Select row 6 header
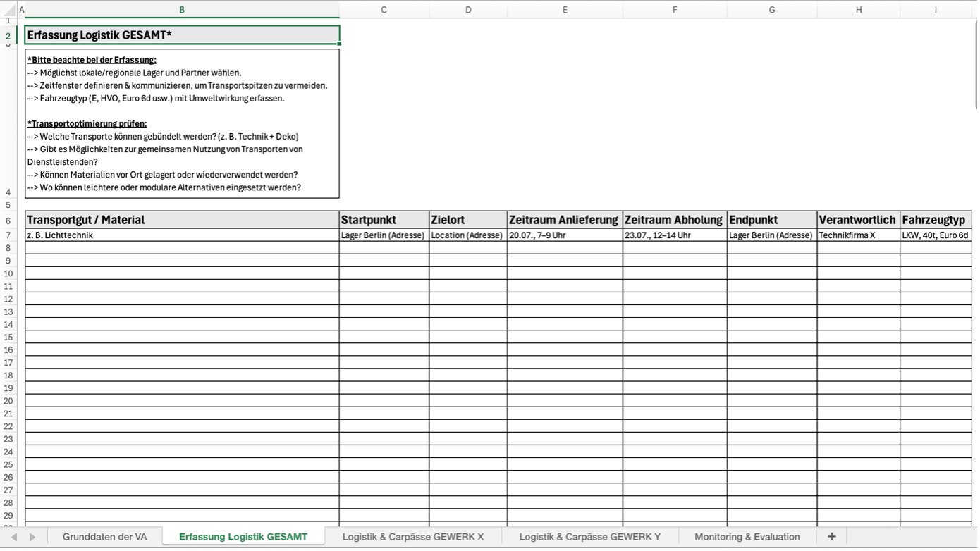This screenshot has height=551, width=980. 8,221
